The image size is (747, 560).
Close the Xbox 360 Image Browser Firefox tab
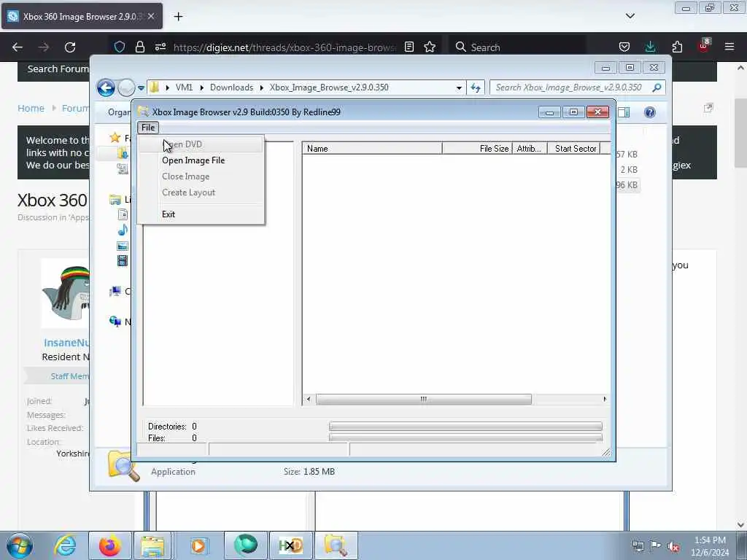151,16
